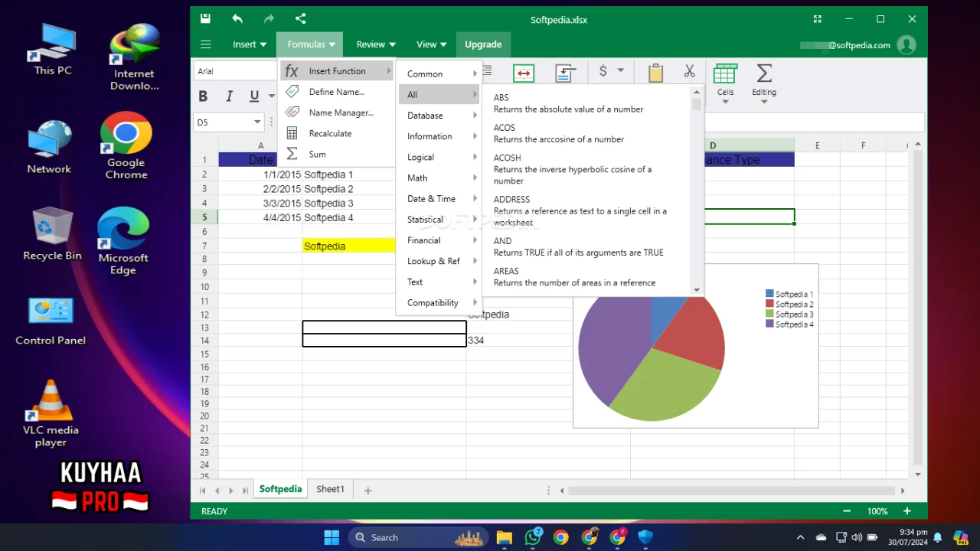Apply Italic formatting
Image resolution: width=980 pixels, height=551 pixels.
click(229, 96)
